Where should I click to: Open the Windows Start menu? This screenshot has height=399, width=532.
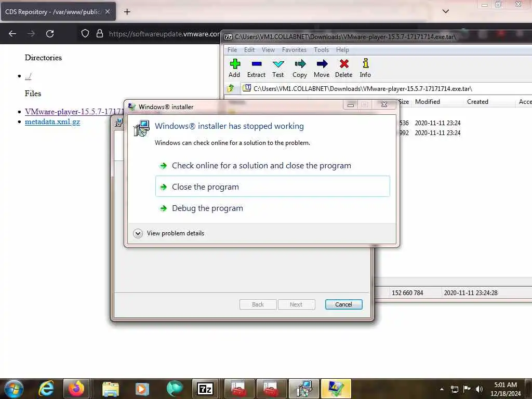(x=14, y=389)
